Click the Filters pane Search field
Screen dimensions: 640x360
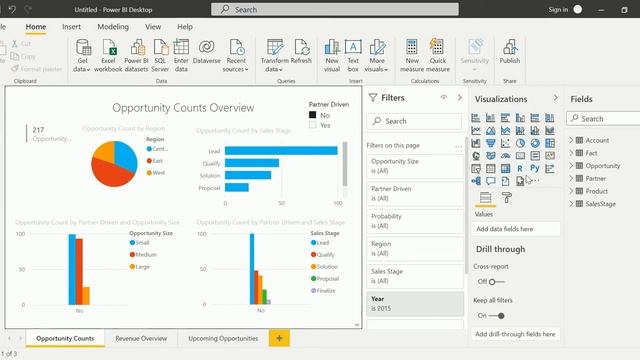tap(414, 121)
